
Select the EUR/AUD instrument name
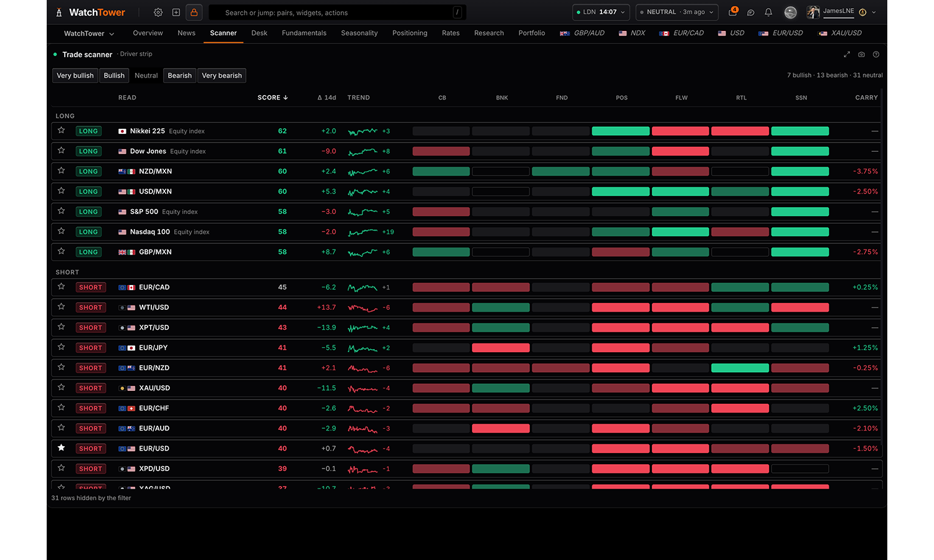154,428
